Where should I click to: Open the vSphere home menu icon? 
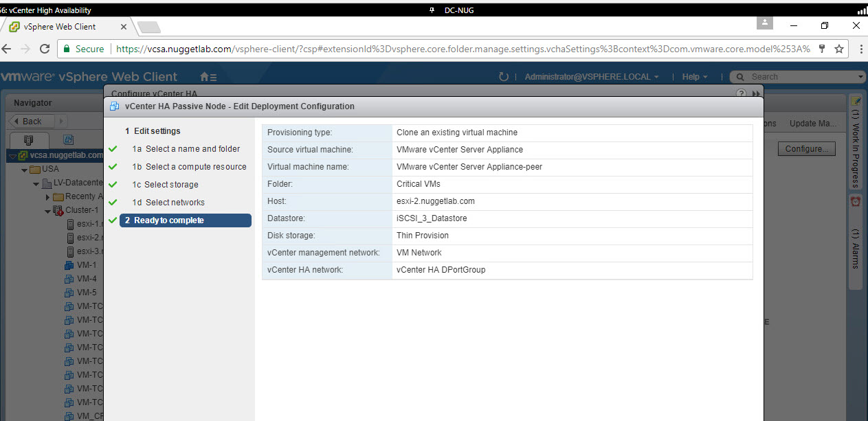(208, 77)
